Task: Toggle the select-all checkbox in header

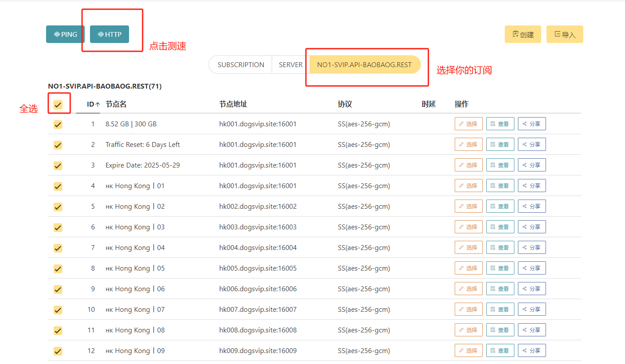Action: [x=57, y=105]
